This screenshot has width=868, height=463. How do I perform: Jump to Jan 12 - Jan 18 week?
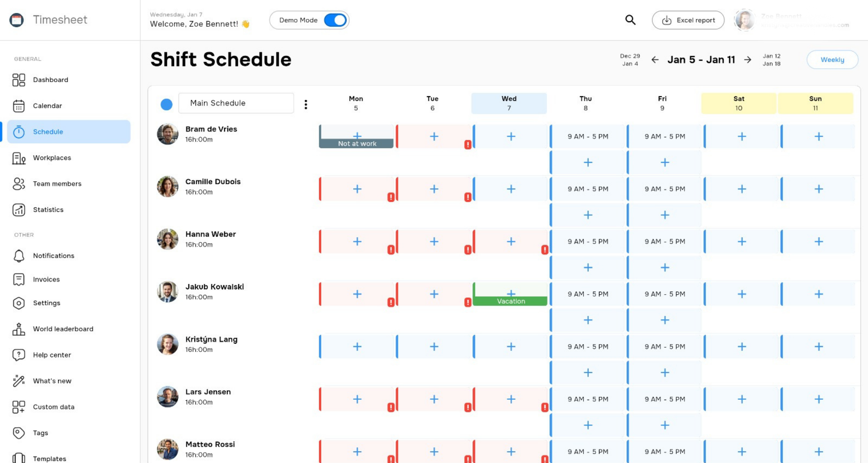tap(772, 60)
